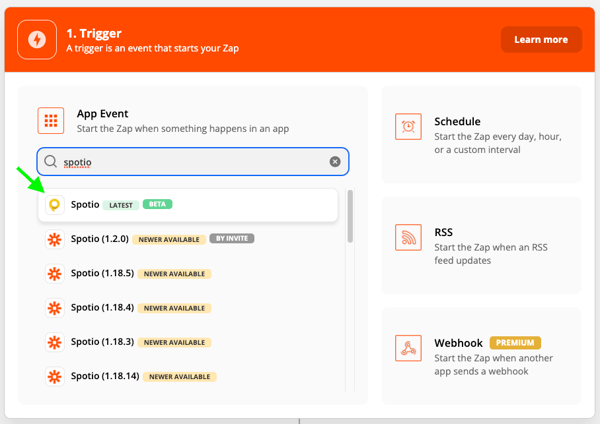Choose Spotio (1.18.14) from the list
The height and width of the screenshot is (424, 600).
click(188, 377)
